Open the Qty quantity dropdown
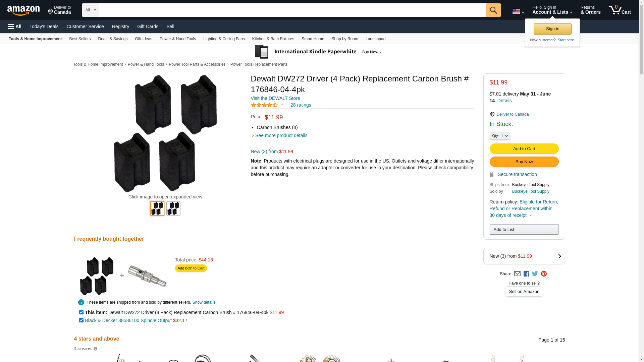The image size is (644, 362). coord(500,136)
